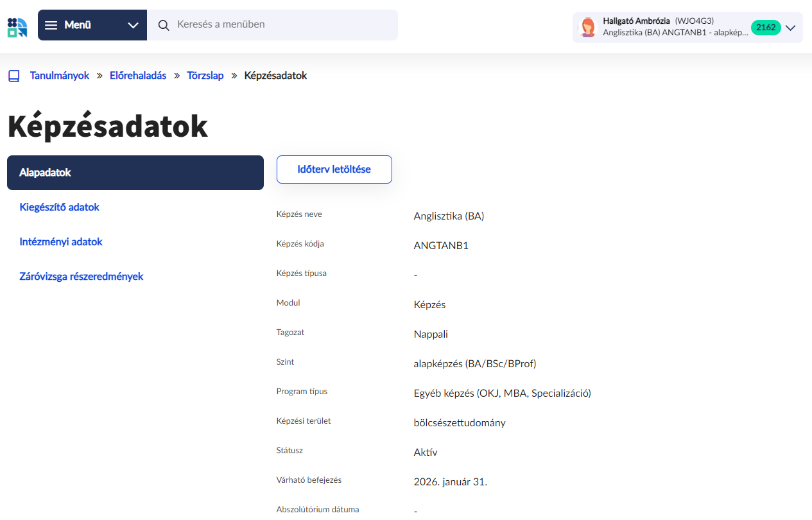Click the Hallgató Ambrózia avatar icon
Image resolution: width=812 pixels, height=520 pixels.
click(587, 28)
